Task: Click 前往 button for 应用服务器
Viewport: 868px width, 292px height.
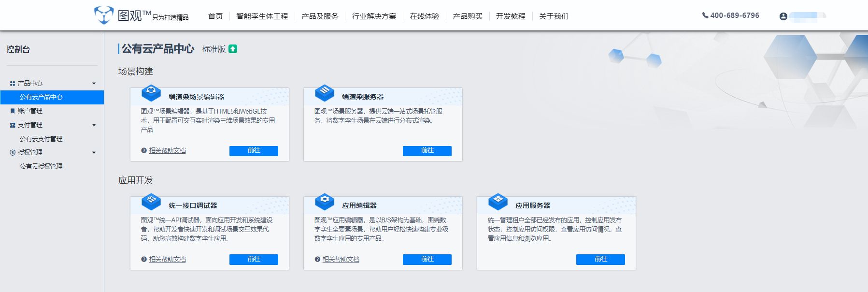Action: 600,260
